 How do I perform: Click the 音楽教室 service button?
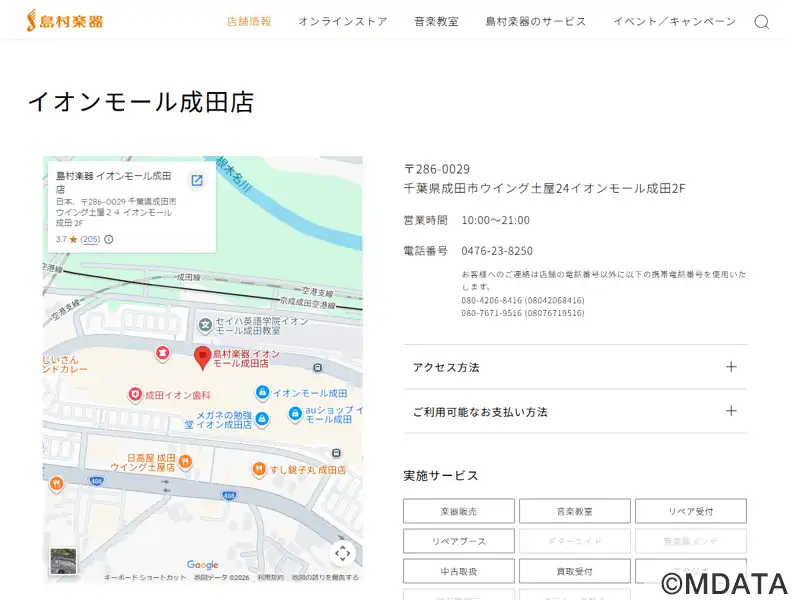click(x=575, y=511)
